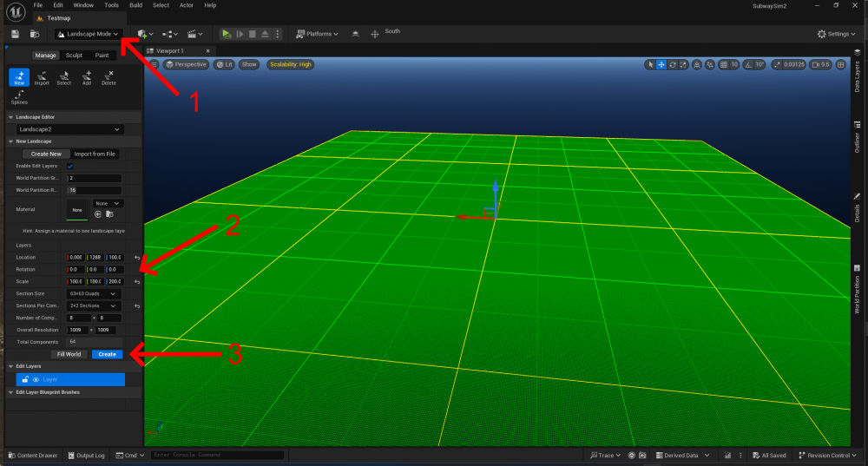Toggle the Enable Edit Layers checkbox
The height and width of the screenshot is (466, 868).
click(70, 166)
